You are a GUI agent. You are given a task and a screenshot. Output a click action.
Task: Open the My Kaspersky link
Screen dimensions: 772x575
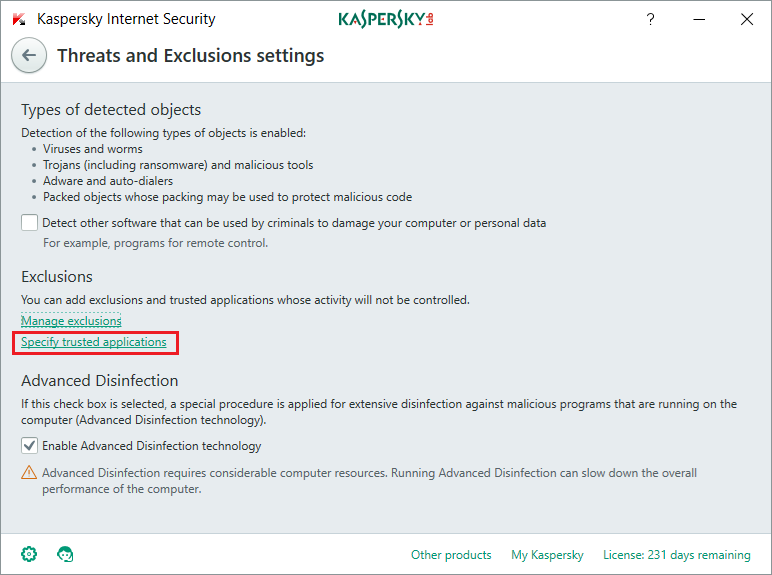coord(547,555)
